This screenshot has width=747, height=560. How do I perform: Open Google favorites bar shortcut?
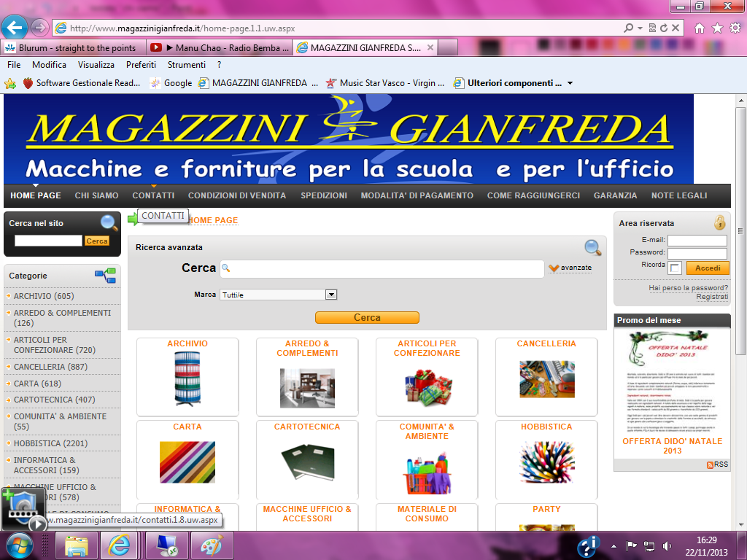click(171, 83)
